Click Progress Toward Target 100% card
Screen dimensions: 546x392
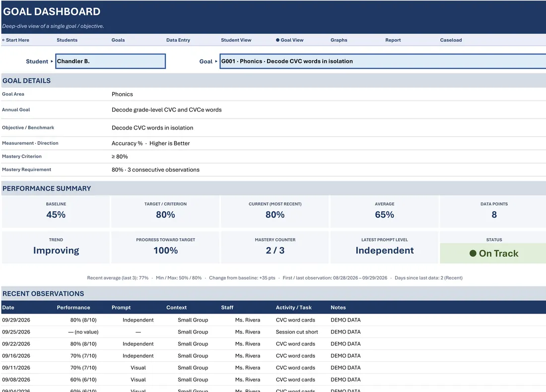[165, 248]
